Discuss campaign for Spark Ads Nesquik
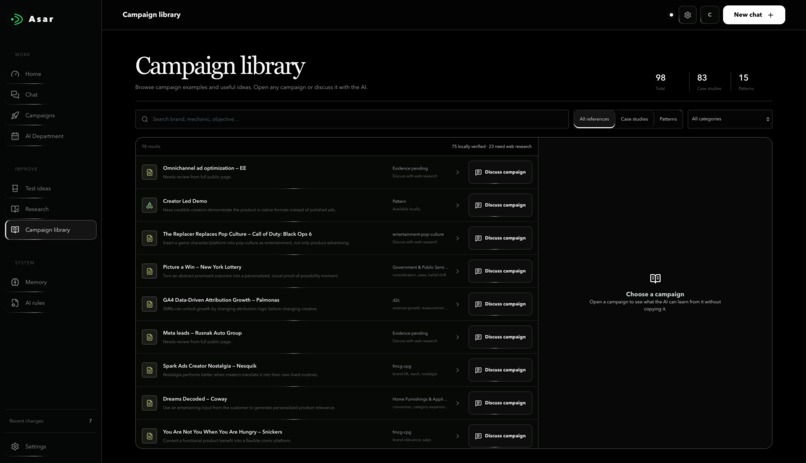Image resolution: width=806 pixels, height=463 pixels. click(x=500, y=370)
